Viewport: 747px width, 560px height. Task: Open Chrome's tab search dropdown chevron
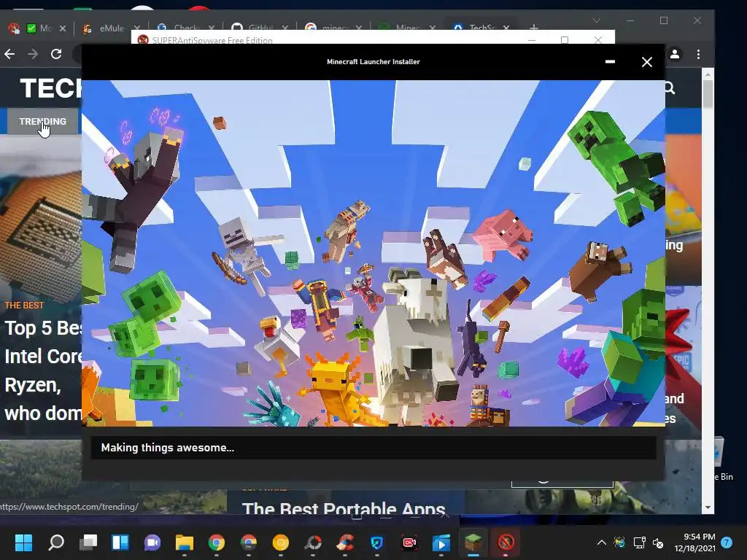click(x=597, y=20)
